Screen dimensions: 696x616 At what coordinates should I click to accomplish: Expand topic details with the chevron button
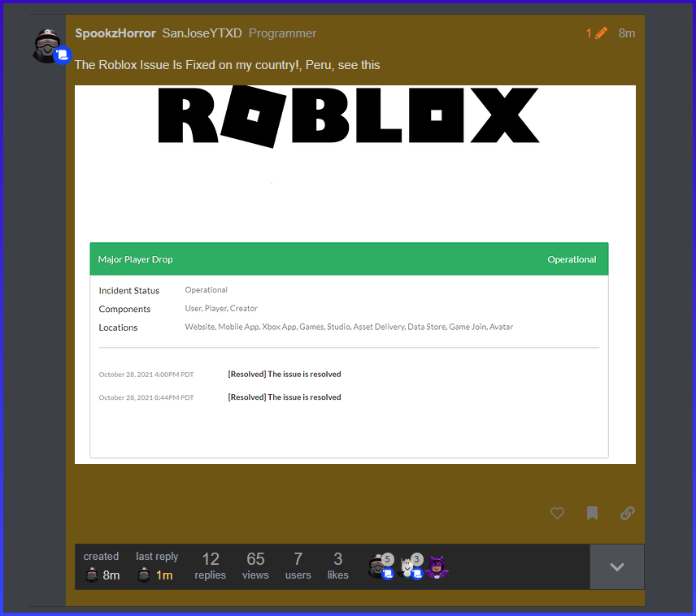pos(617,566)
